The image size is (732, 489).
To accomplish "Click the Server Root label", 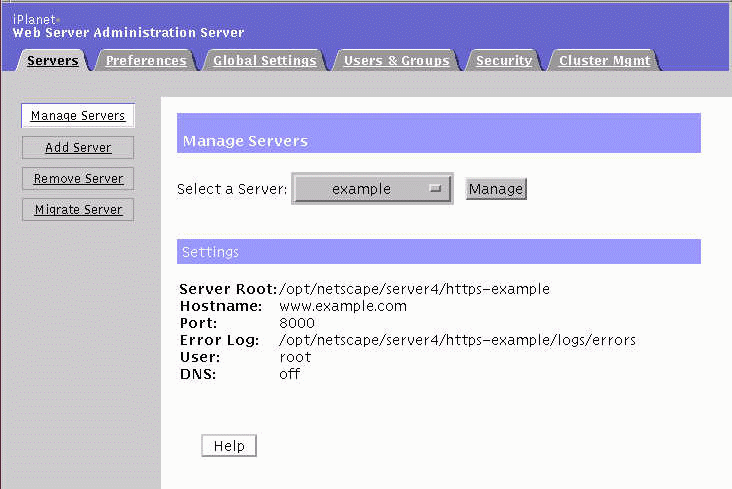I will pos(228,289).
